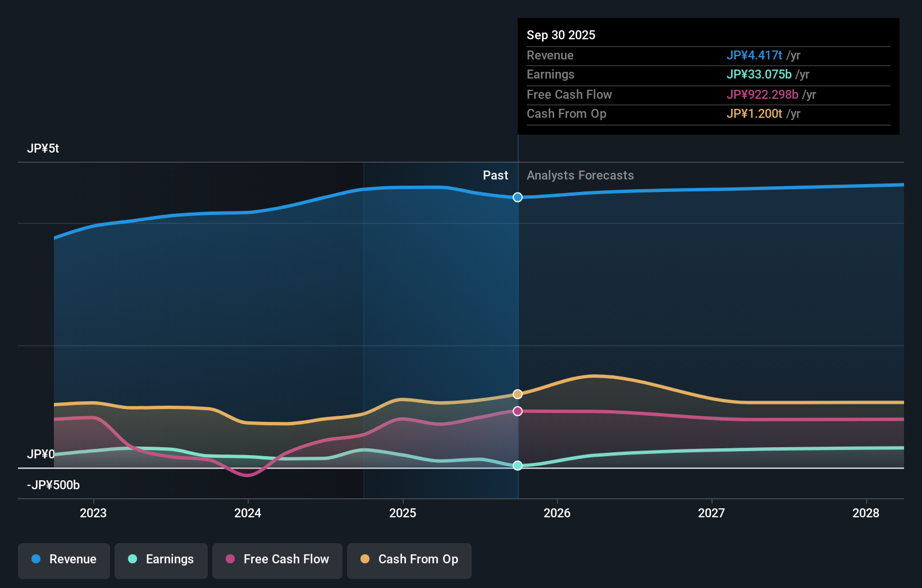
Task: Click the pink Free Cash Flow legend dot
Action: (230, 559)
